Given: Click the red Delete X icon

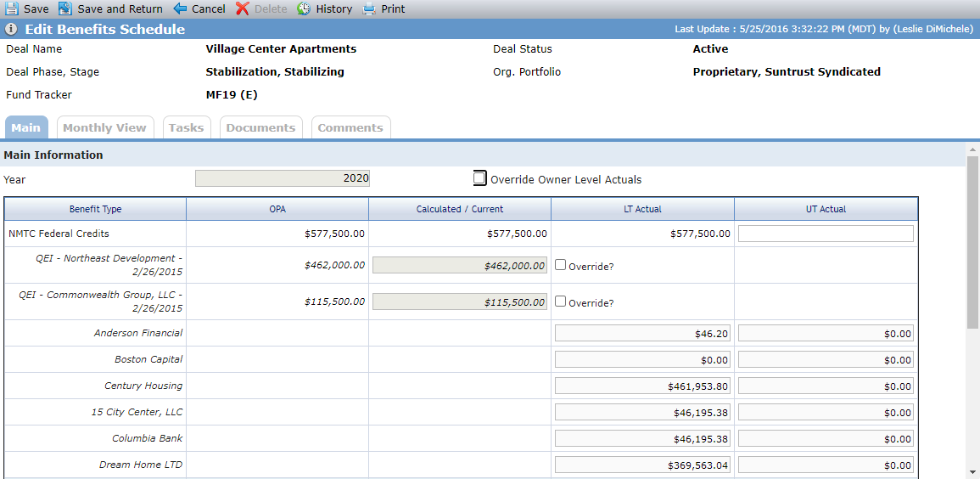Looking at the screenshot, I should click(x=243, y=8).
